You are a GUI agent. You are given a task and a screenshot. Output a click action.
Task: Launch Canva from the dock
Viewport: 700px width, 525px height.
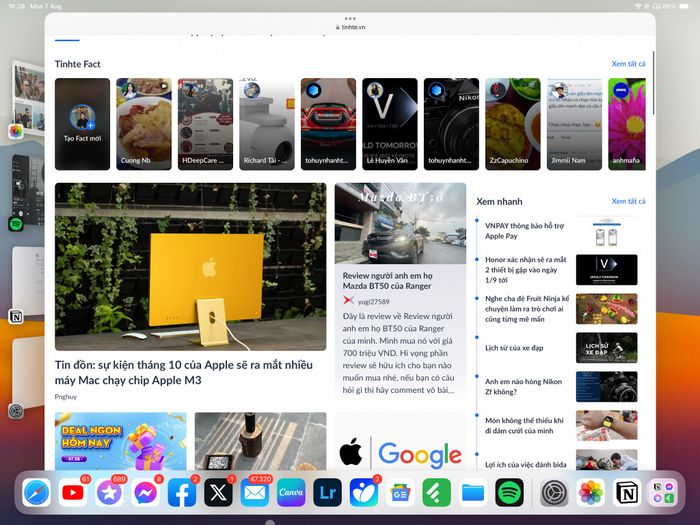tap(291, 493)
